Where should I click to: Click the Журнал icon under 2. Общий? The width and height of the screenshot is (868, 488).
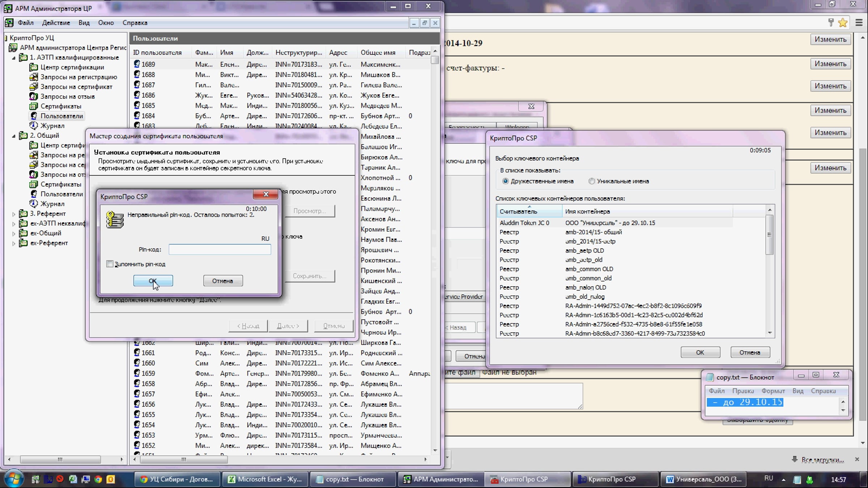click(x=34, y=204)
